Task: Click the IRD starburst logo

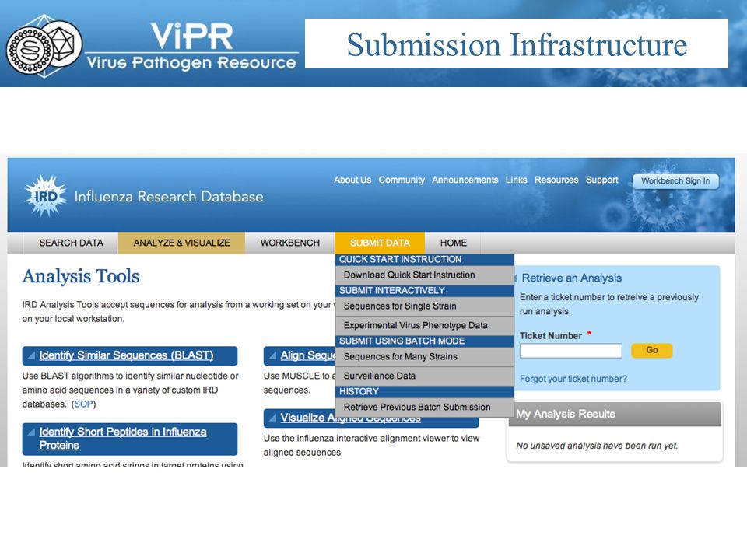Action: coord(45,196)
